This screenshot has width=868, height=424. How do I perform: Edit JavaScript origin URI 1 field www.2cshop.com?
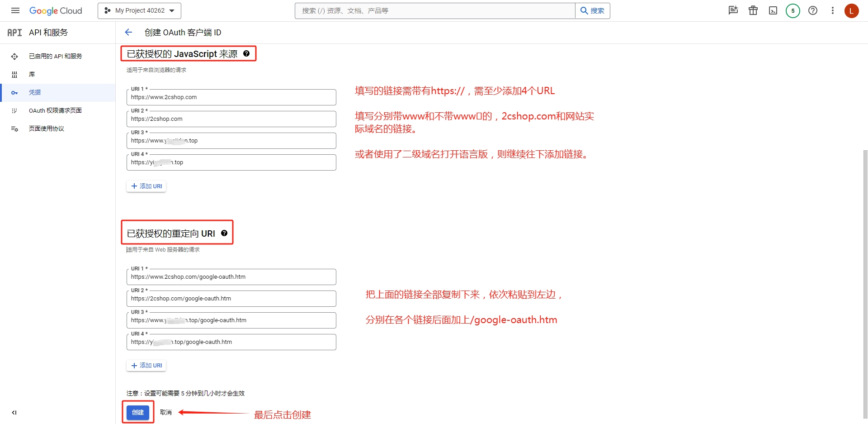(231, 97)
